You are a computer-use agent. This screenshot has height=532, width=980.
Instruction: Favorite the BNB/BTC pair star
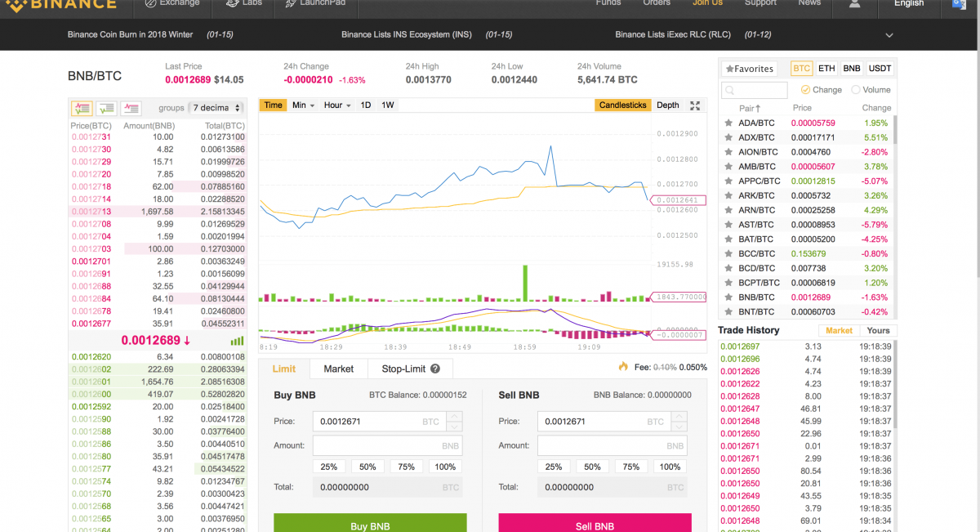click(728, 297)
